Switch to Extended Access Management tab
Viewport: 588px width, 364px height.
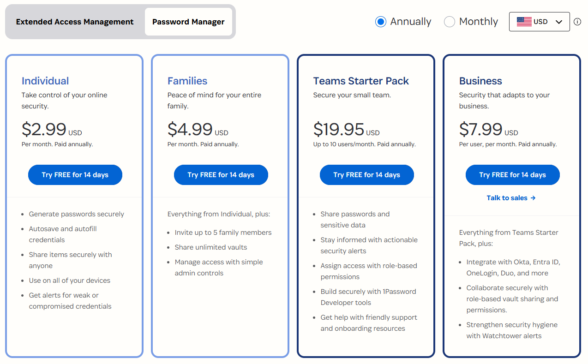75,22
